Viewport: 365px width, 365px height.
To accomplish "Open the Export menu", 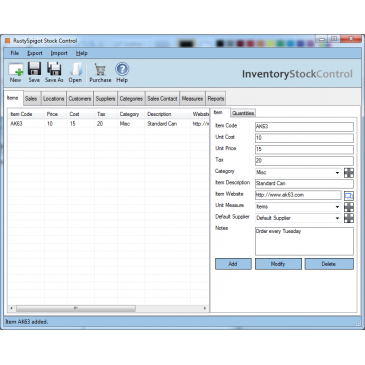I will [x=35, y=53].
